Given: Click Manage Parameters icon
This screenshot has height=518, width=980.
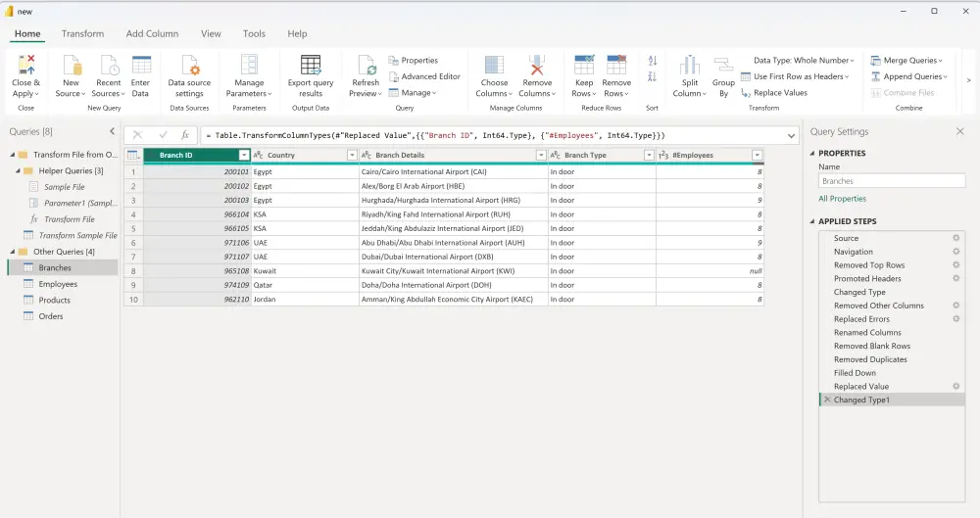Looking at the screenshot, I should point(249,65).
